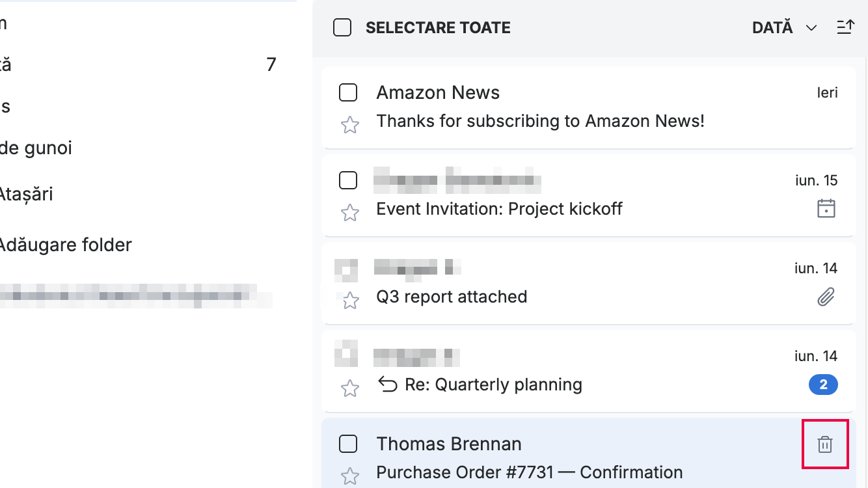This screenshot has height=488, width=868.
Task: Delete the Thomas Brennan email with trash icon
Action: click(x=825, y=444)
